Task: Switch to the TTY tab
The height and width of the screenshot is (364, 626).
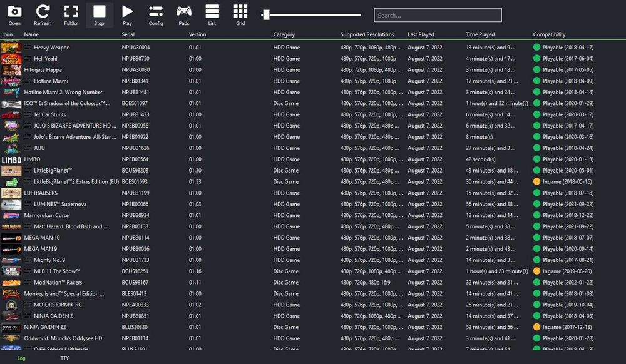Action: click(x=64, y=358)
